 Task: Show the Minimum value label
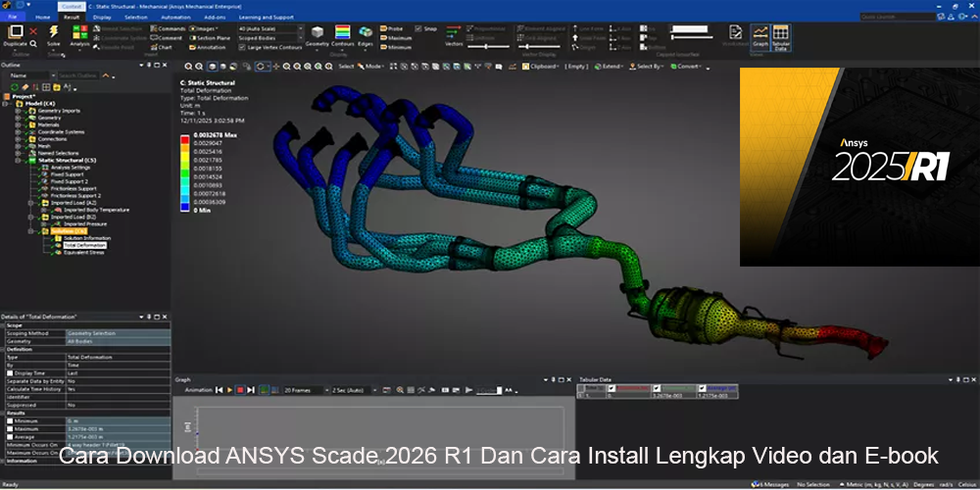point(395,47)
